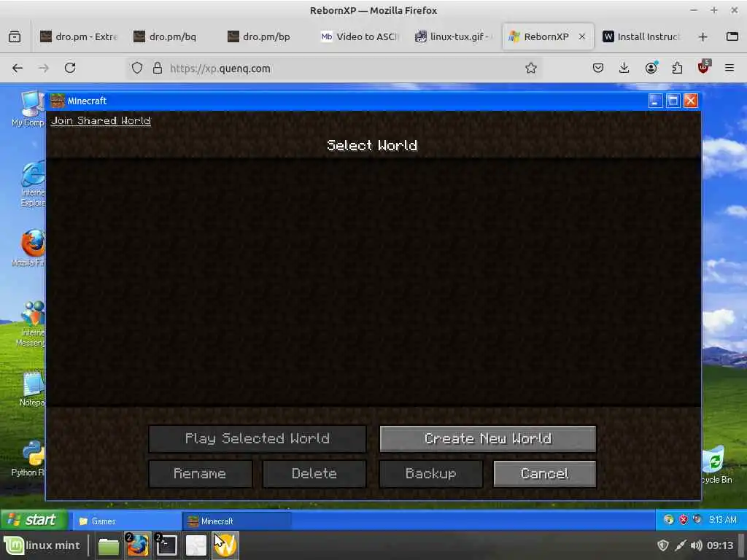Open Recycle Bin desktop icon
Image resolution: width=747 pixels, height=560 pixels.
click(x=716, y=465)
